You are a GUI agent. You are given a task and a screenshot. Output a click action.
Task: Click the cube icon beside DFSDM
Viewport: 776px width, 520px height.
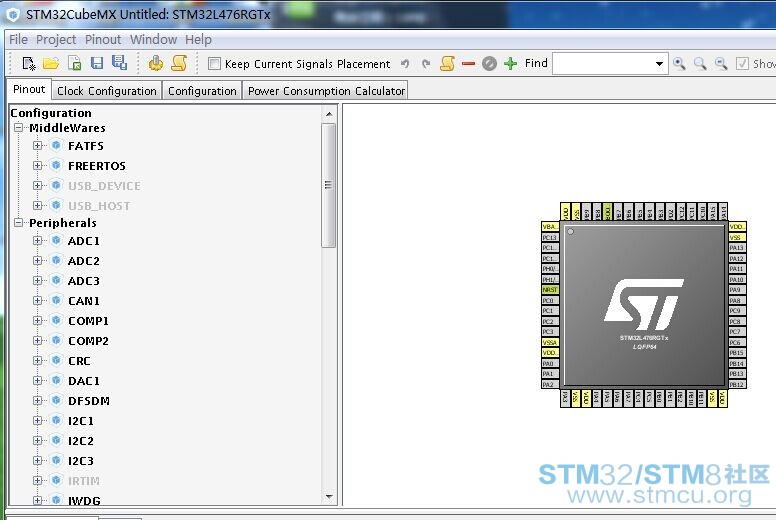point(56,400)
